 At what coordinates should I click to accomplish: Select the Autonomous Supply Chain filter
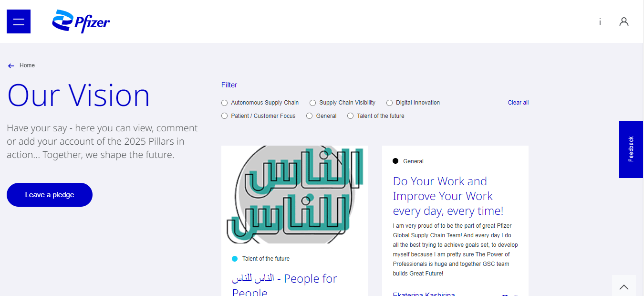coord(225,103)
